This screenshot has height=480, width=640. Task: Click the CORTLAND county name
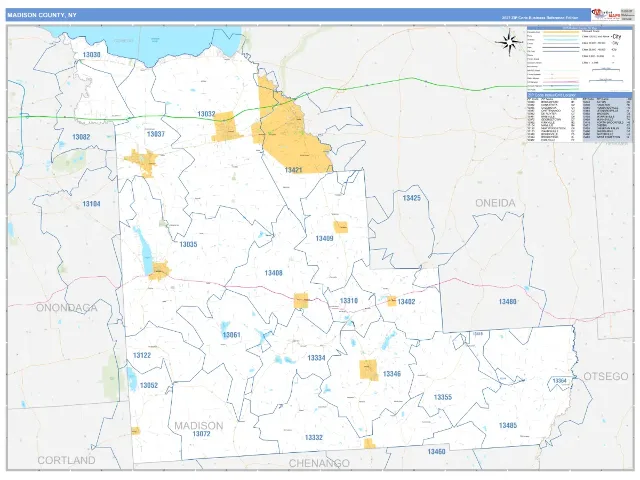point(67,460)
